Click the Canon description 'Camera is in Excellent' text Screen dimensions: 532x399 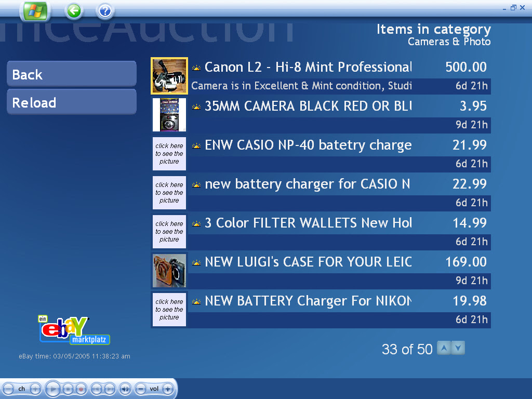coord(301,86)
